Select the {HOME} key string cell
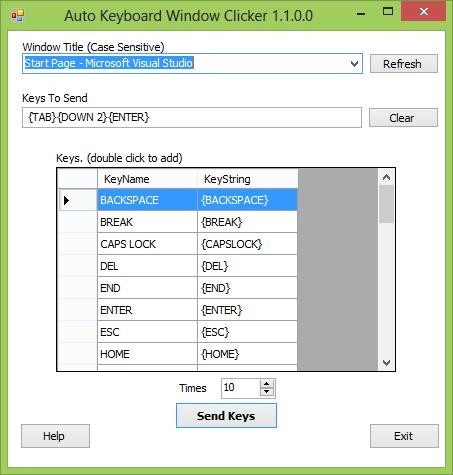 (247, 354)
